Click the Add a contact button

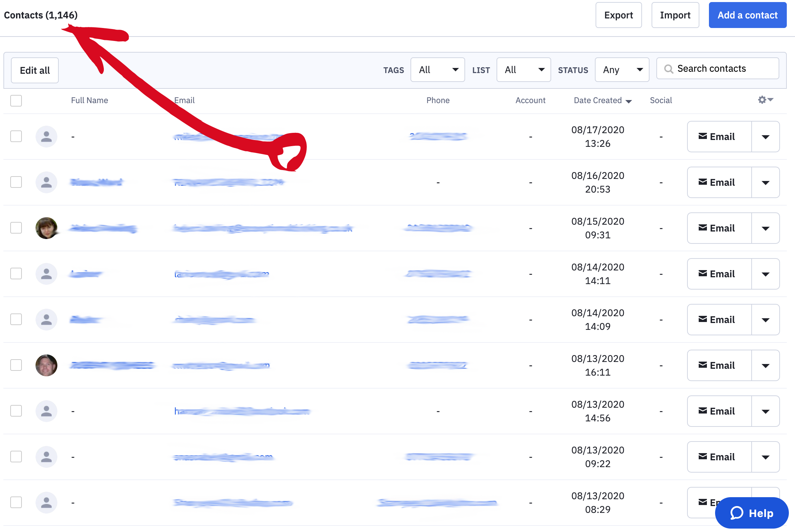click(x=748, y=15)
